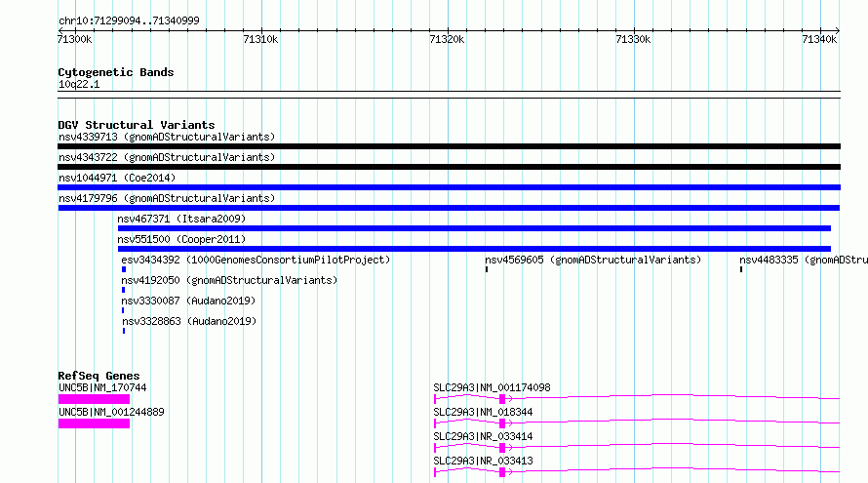Viewport: 868px width, 483px height.
Task: Click the 71340k ruler tick label
Action: point(819,39)
